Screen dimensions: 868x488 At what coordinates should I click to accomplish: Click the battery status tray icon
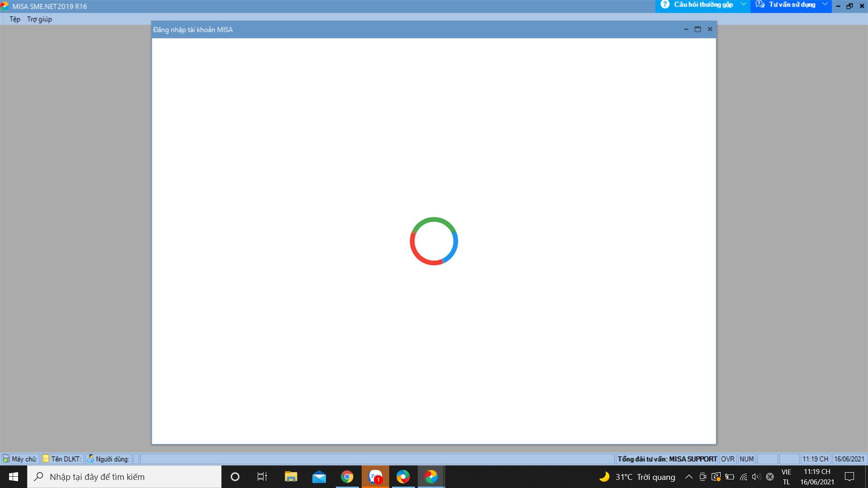pos(730,477)
